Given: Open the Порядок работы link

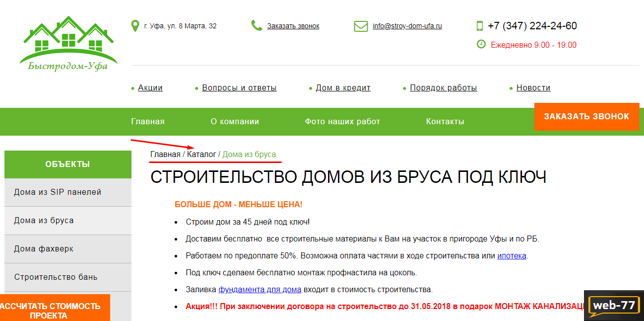Looking at the screenshot, I should [444, 87].
